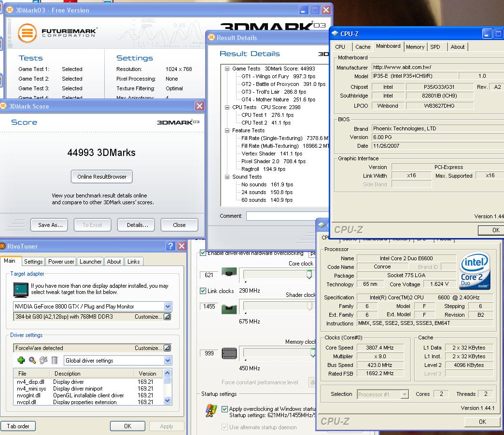
Task: Collapse the Game Tests tree node
Action: tap(227, 69)
